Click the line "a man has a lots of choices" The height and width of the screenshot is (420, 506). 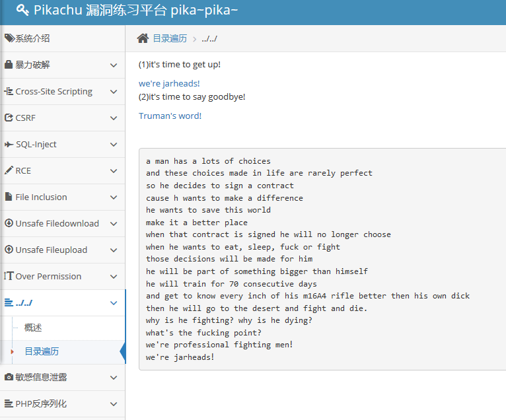[208, 161]
